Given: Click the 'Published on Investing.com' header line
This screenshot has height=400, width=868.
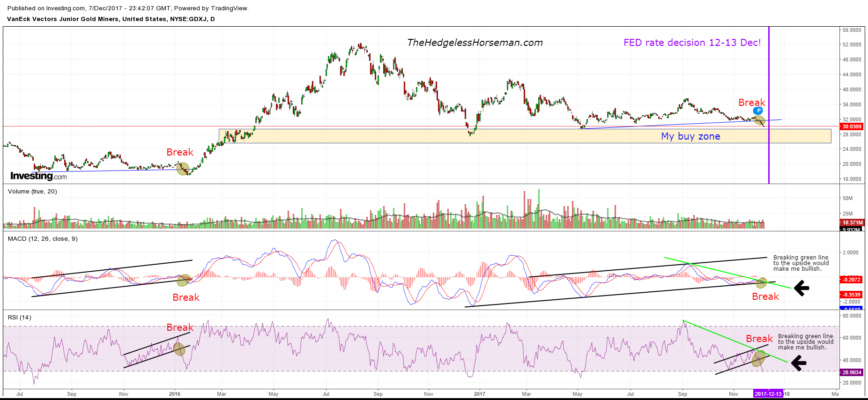Looking at the screenshot, I should pos(128,8).
